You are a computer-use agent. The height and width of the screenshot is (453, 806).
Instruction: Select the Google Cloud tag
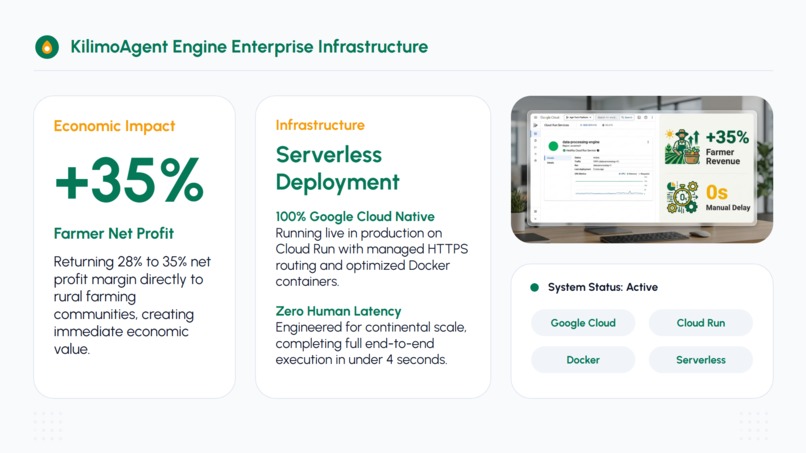tap(583, 323)
